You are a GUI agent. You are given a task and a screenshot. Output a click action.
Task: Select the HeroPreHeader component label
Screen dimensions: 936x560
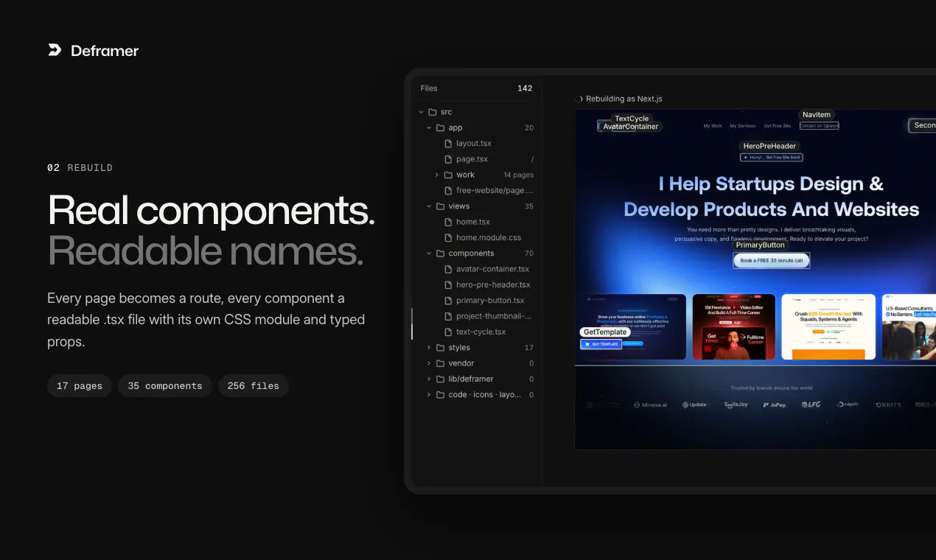pos(770,146)
